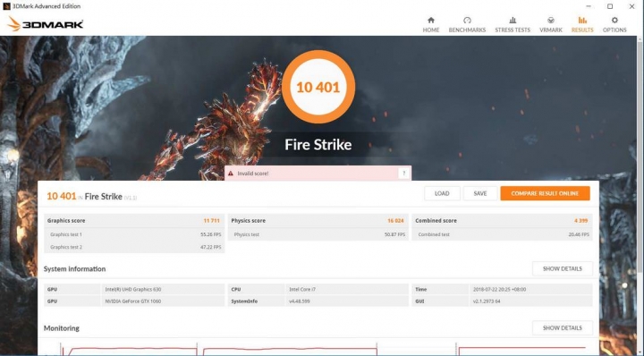Viewport: 644px width, 356px height.
Task: Select the Combined test row
Action: 503,234
